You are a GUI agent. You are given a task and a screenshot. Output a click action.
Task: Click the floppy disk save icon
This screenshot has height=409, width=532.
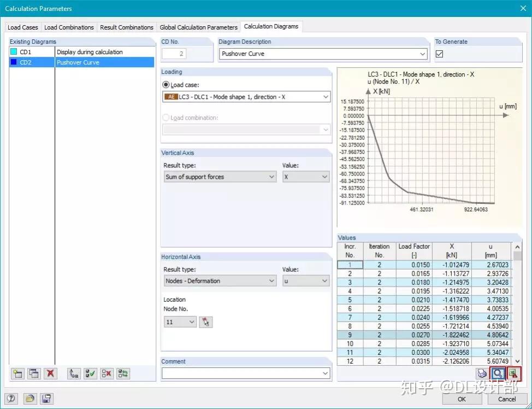pyautogui.click(x=46, y=398)
